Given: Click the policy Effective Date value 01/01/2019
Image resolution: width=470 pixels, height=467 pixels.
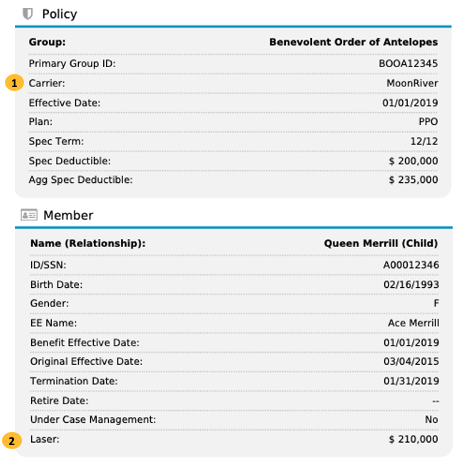Looking at the screenshot, I should (x=410, y=103).
